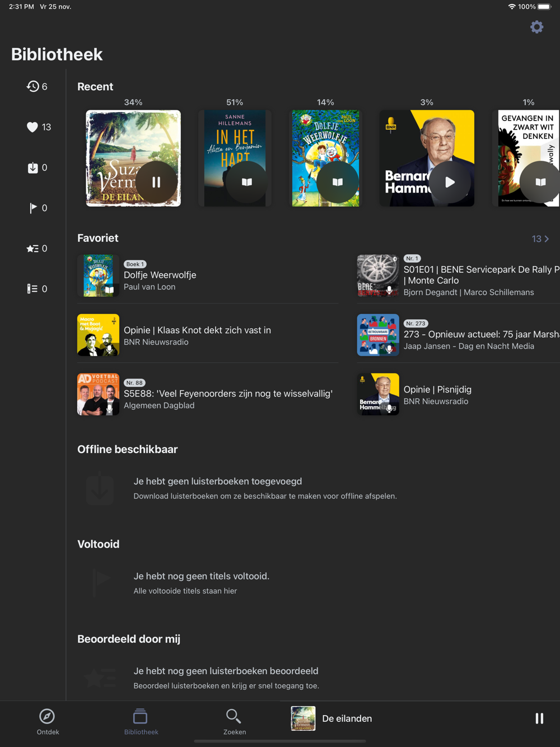The height and width of the screenshot is (747, 560).
Task: Select 51% progress label above In Het Hart
Action: pos(235,102)
